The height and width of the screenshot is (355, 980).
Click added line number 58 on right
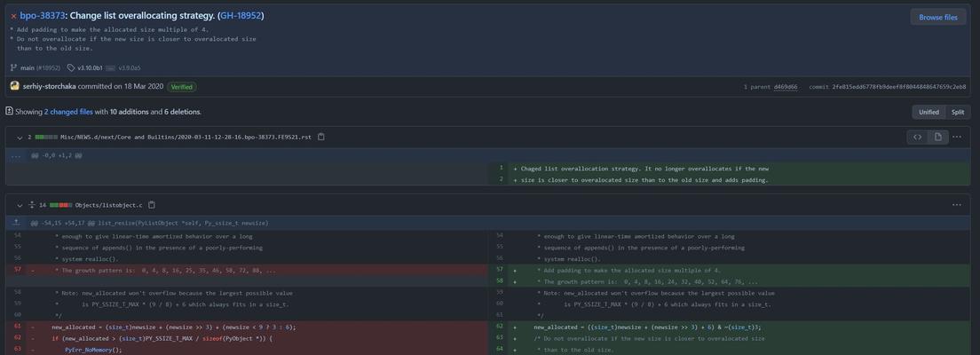pos(500,282)
